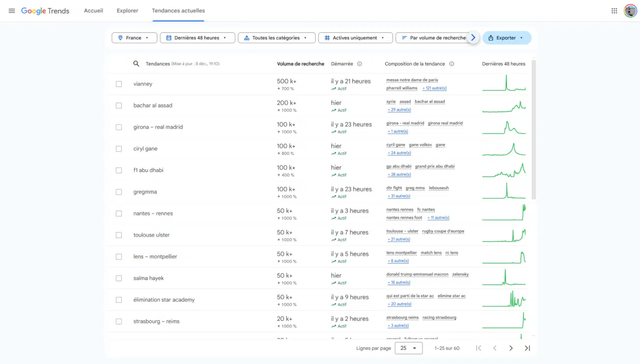Open Par volume de recherche sort dropdown

coord(433,38)
